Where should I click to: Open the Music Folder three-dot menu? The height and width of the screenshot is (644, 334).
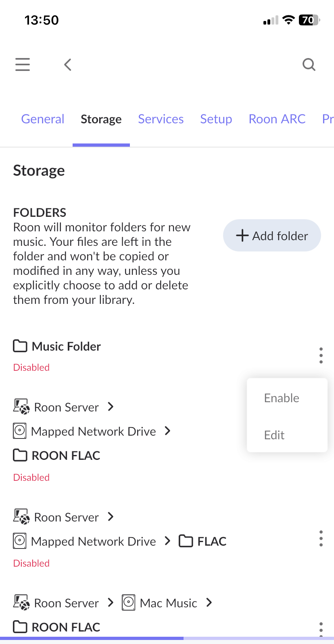[x=321, y=355]
